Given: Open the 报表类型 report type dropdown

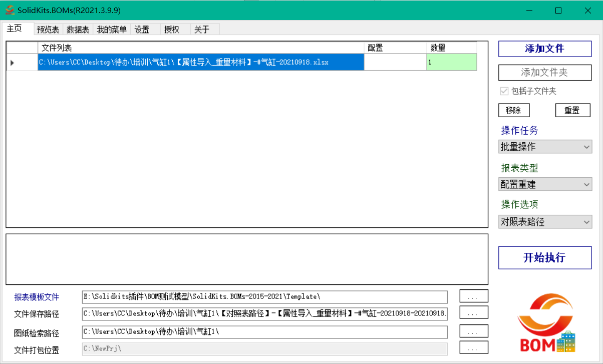Looking at the screenshot, I should click(x=545, y=184).
